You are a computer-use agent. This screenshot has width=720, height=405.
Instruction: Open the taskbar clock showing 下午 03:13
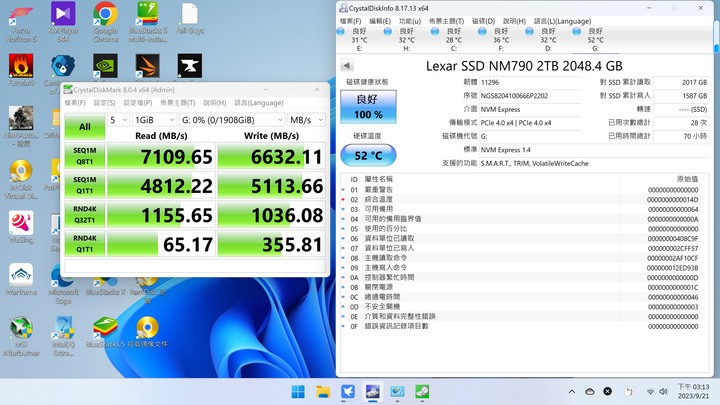pyautogui.click(x=693, y=391)
